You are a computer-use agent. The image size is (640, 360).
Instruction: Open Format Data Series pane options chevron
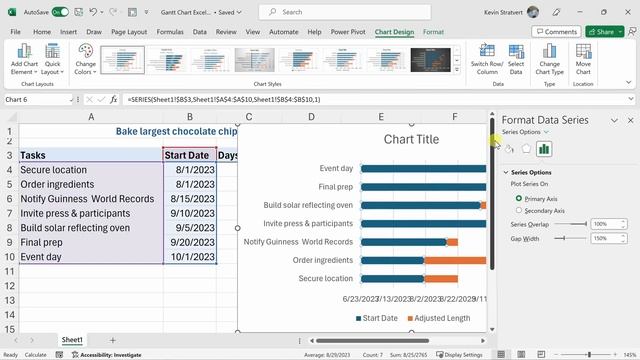pos(614,120)
